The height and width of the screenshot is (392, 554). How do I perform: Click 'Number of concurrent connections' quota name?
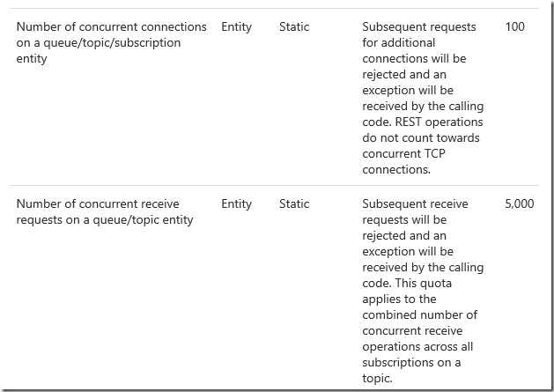111,26
